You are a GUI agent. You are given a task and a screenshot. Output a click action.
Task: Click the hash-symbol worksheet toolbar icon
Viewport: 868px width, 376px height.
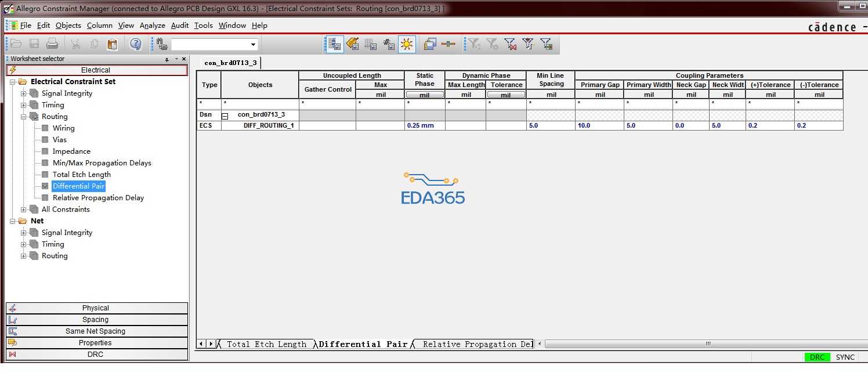pyautogui.click(x=389, y=44)
